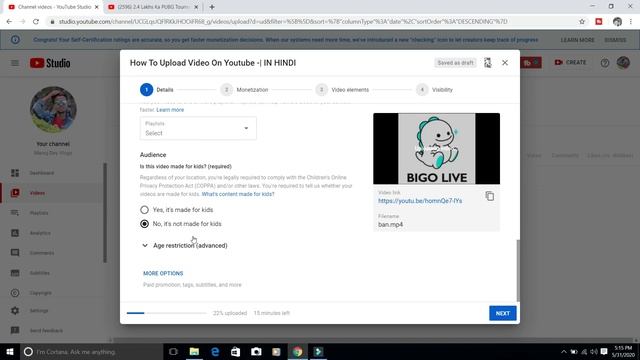Screen dimensions: 640x360
Task: Switch to the PUBG browser tab
Action: pos(153,7)
